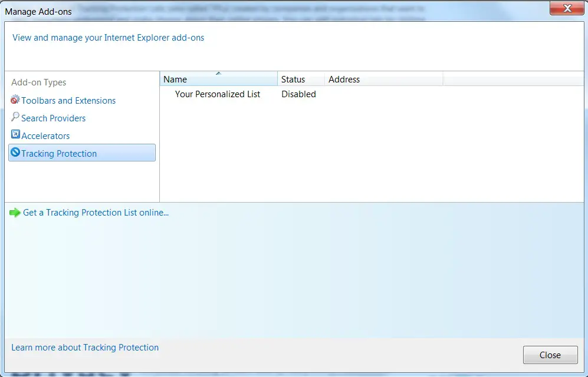Screen dimensions: 588x377
Task: Open Get a Tracking Protection List online link
Action: click(x=96, y=213)
